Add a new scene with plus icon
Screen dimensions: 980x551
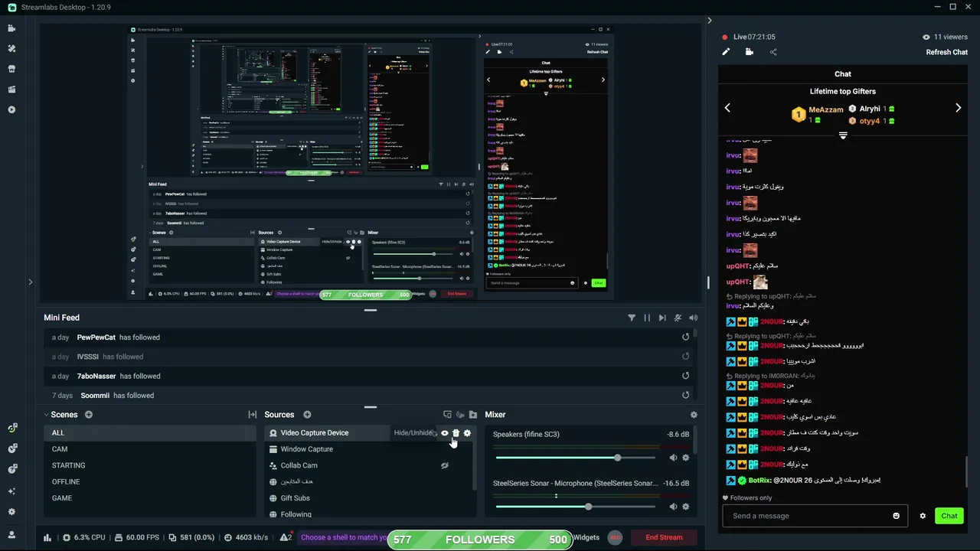click(x=89, y=415)
